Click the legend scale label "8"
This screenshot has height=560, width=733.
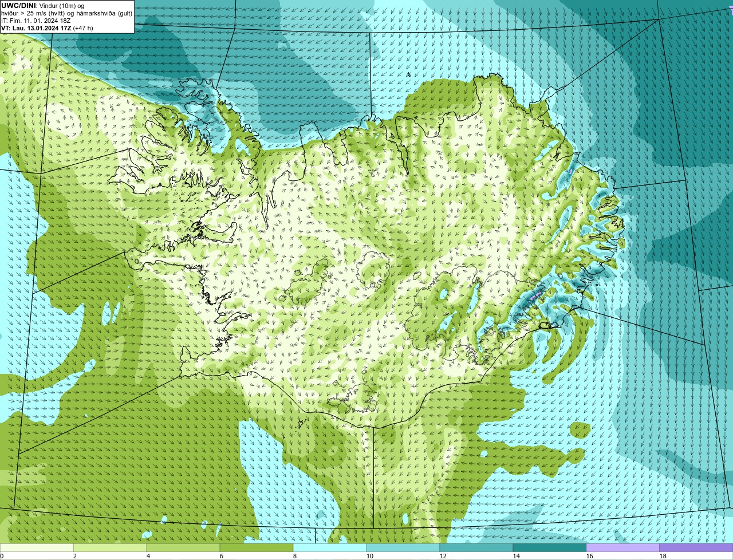pyautogui.click(x=295, y=556)
